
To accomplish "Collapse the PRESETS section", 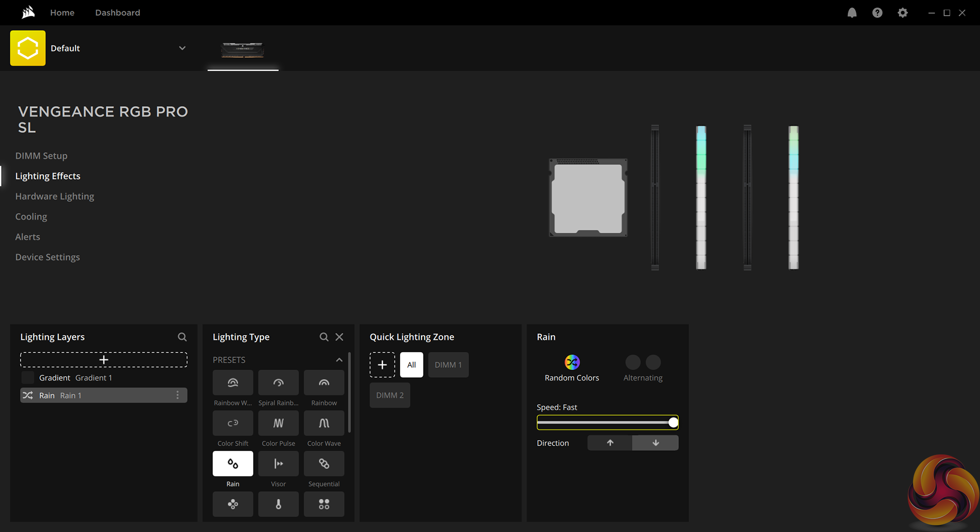I will pyautogui.click(x=339, y=360).
